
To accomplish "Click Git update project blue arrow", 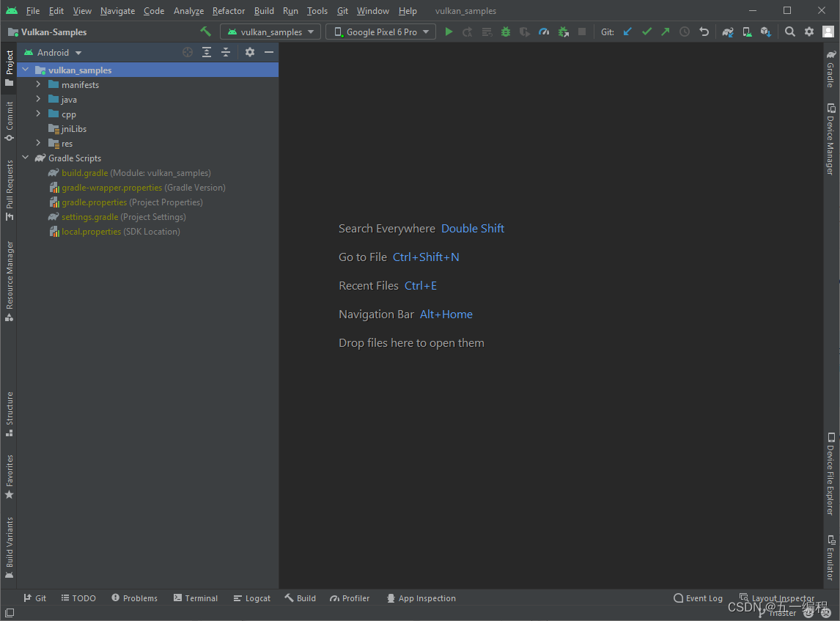I will click(627, 32).
